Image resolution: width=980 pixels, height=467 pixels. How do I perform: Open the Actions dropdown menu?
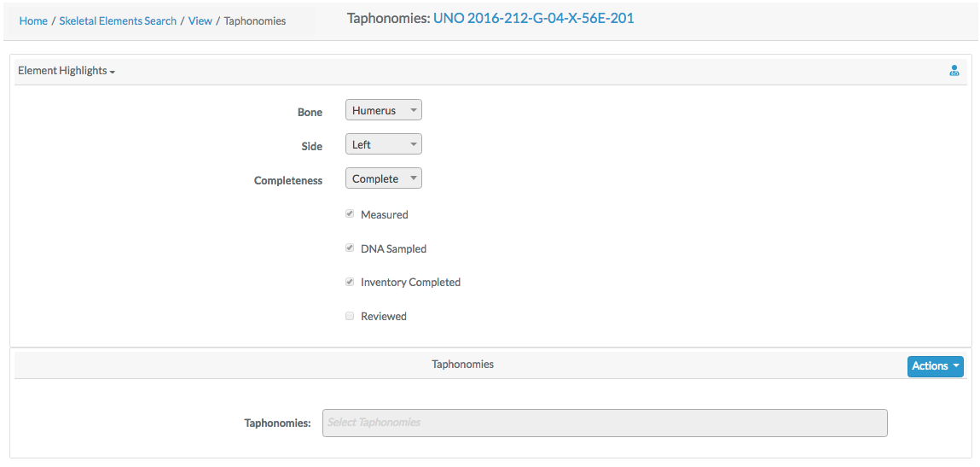point(935,366)
